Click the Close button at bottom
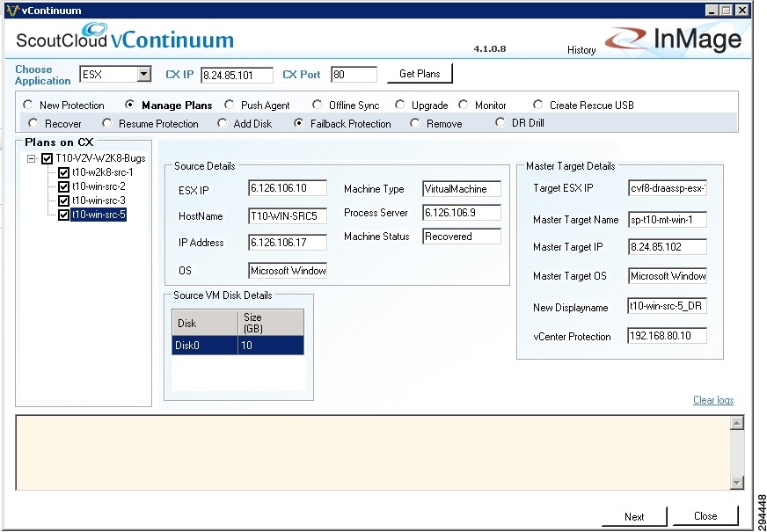Screen dimensions: 767x532 (705, 516)
